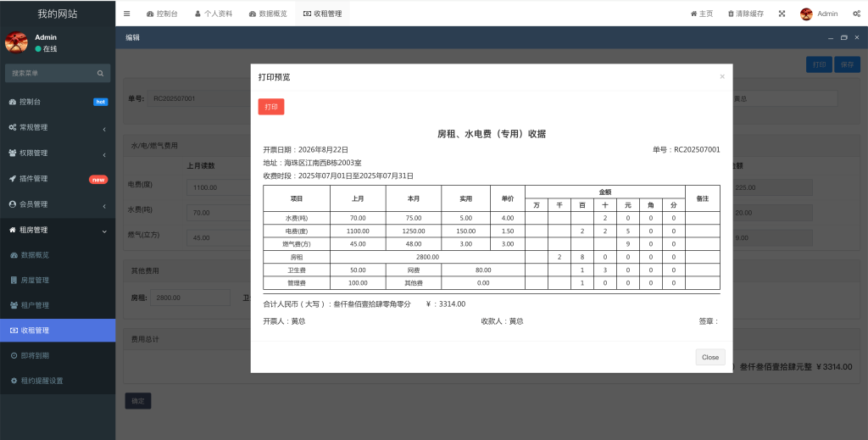
Task: Click 燃气 上月读数 field 45.00
Action: 220,238
